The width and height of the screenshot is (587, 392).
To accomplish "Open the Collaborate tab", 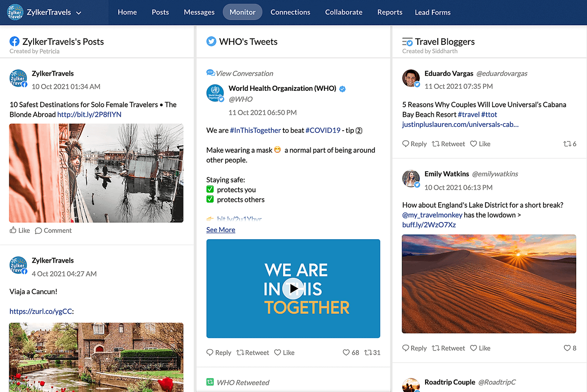I will pyautogui.click(x=344, y=12).
